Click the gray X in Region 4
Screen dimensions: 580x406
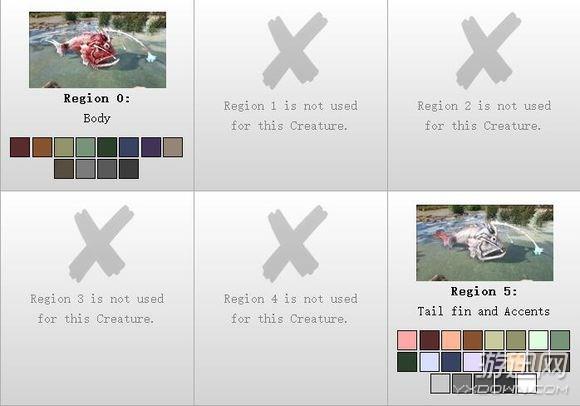[x=295, y=244]
